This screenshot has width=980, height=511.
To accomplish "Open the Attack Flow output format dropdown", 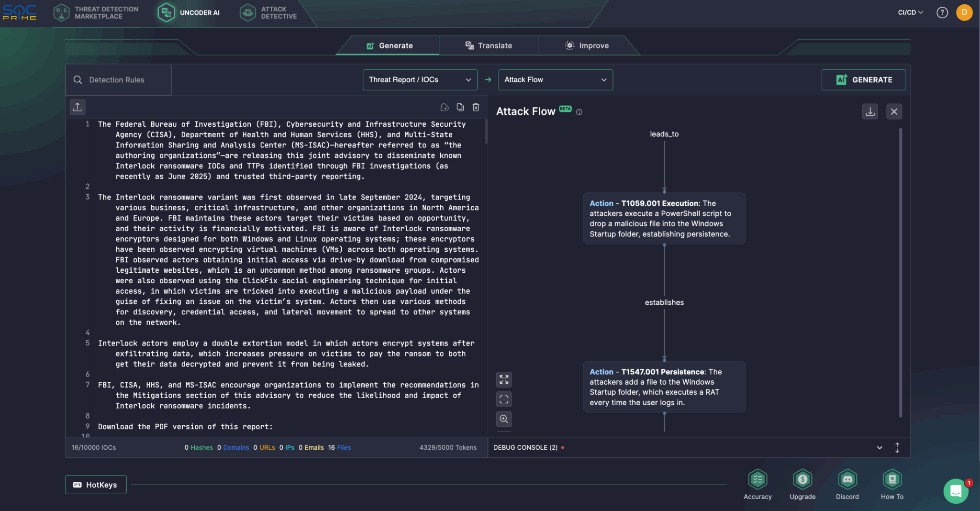I will tap(555, 79).
